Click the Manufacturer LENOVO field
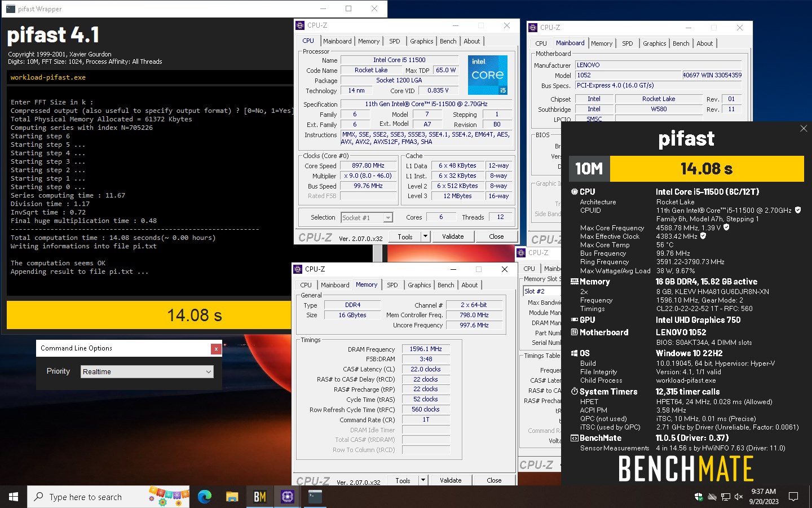Screen dimensions: 812x508 [x=659, y=65]
